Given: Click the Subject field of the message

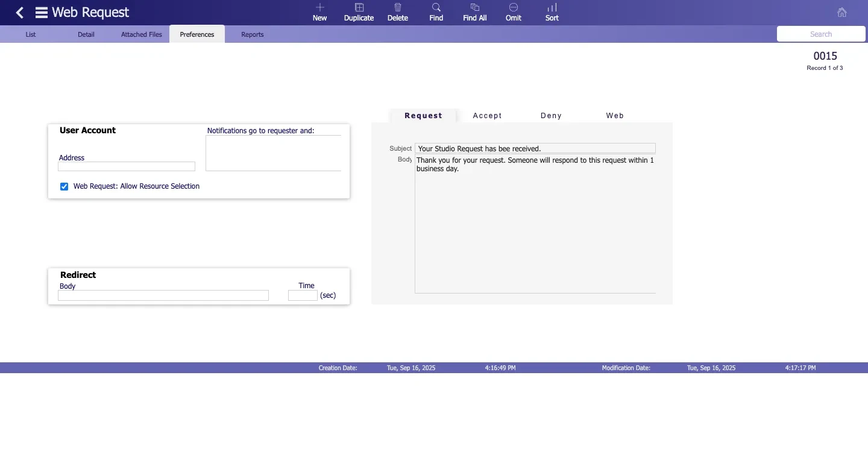Looking at the screenshot, I should (535, 148).
